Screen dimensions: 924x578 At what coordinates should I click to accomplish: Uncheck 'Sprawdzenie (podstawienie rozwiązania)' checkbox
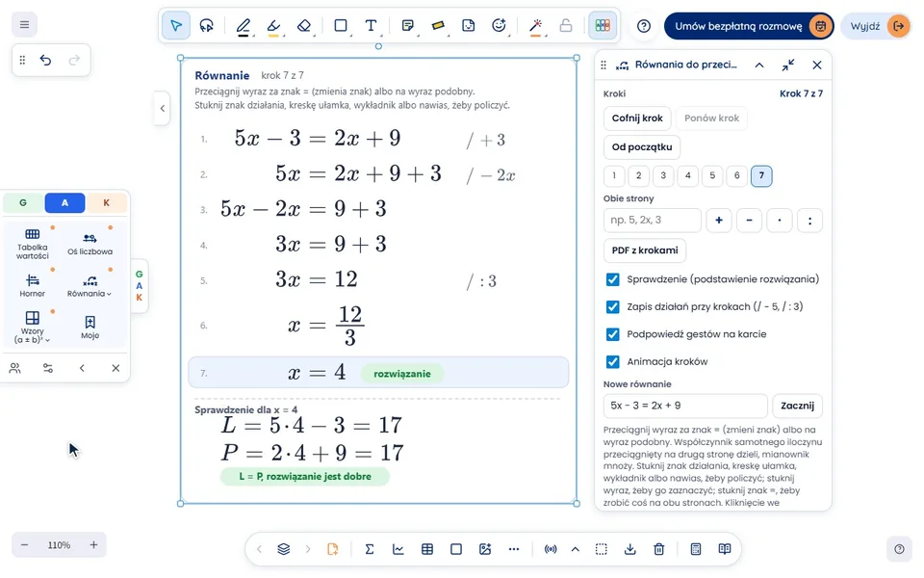click(613, 279)
